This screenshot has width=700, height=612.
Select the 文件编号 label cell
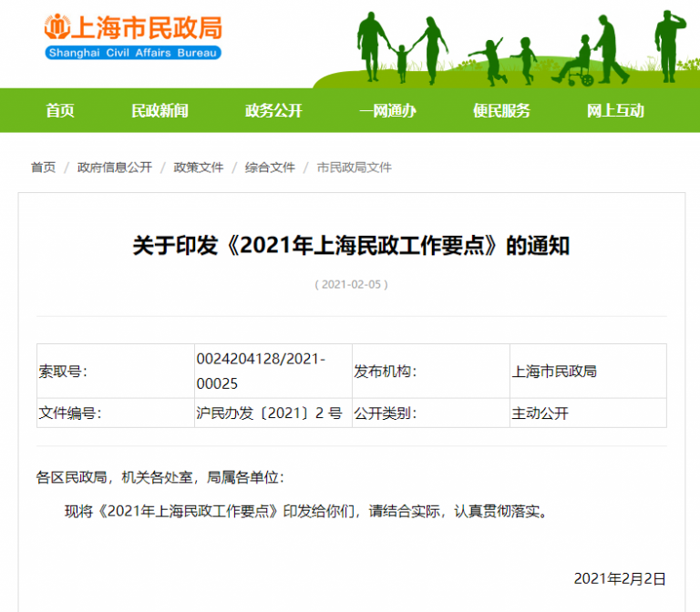pos(116,413)
